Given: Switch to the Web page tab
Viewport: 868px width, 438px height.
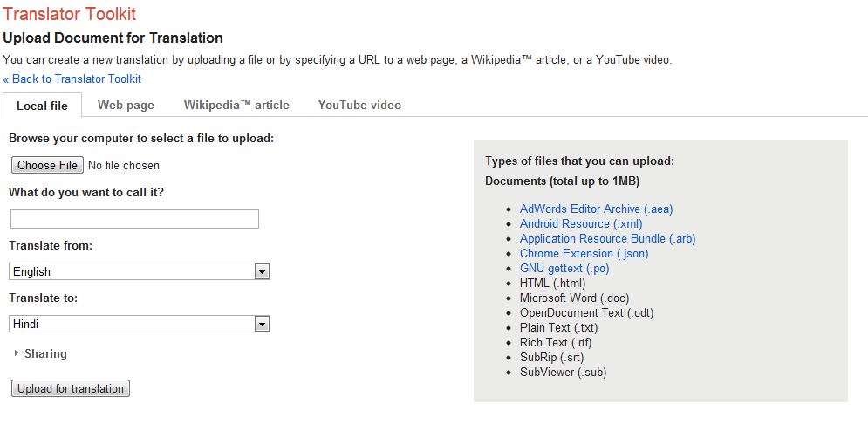Looking at the screenshot, I should (x=126, y=106).
